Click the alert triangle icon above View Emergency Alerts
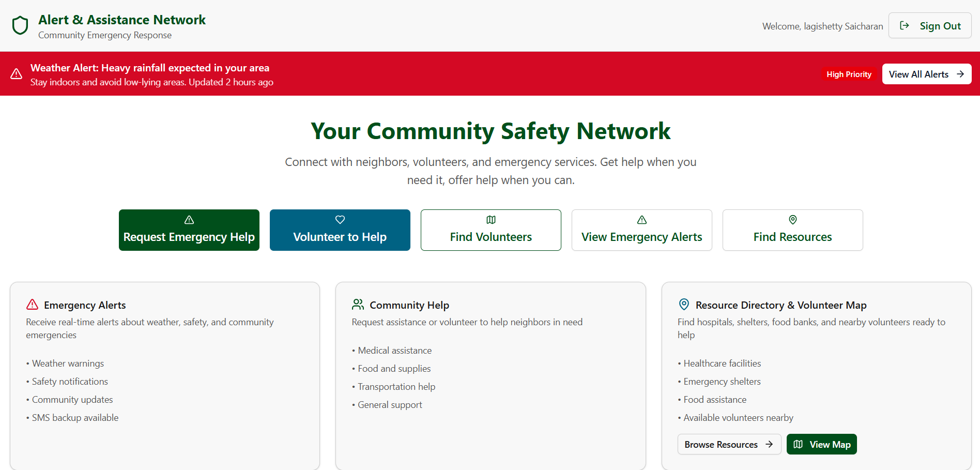Image resolution: width=980 pixels, height=470 pixels. click(x=642, y=220)
